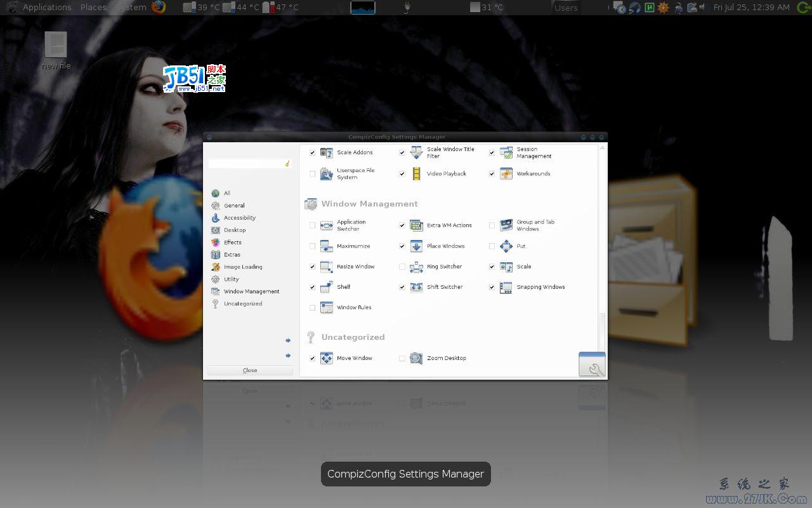The width and height of the screenshot is (812, 508).
Task: Open the Put plugin arrows icon
Action: pyautogui.click(x=506, y=246)
